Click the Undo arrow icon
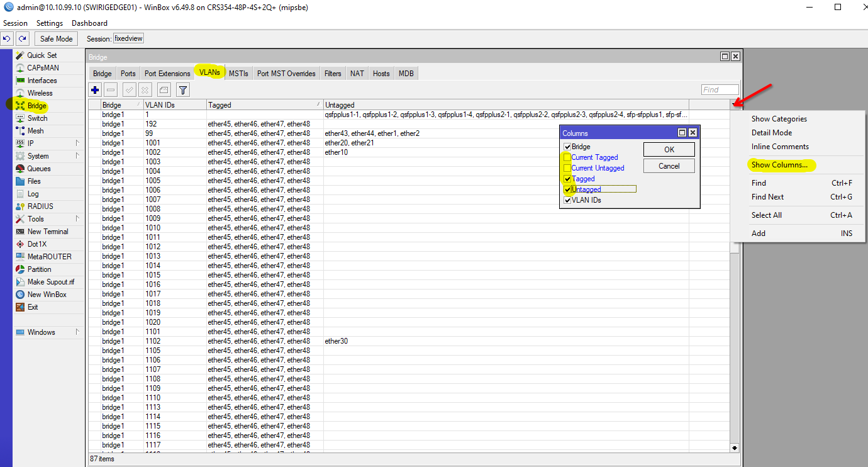 (x=7, y=38)
